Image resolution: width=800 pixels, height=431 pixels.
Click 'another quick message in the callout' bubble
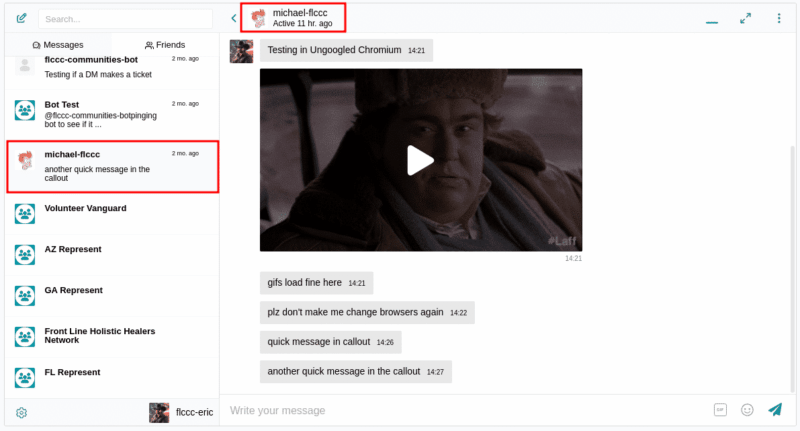coord(356,371)
